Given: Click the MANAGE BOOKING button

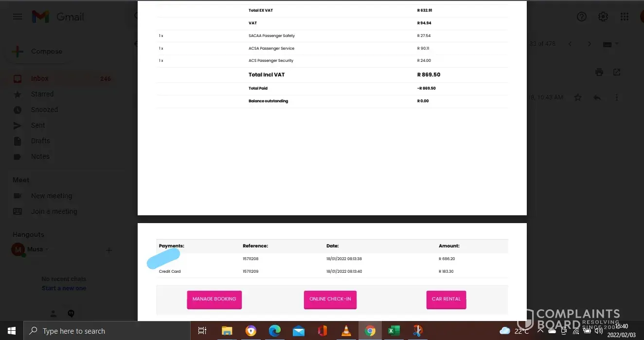Looking at the screenshot, I should pyautogui.click(x=214, y=299).
